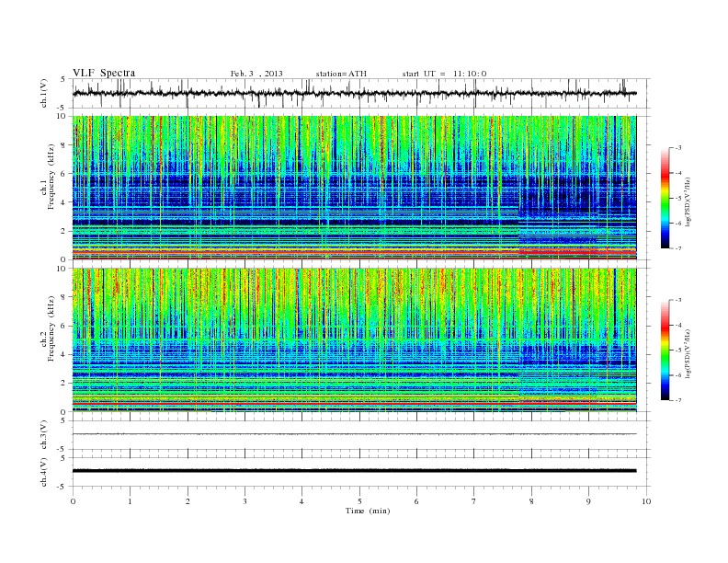Click the "-5" label on ch.2 colorbar

(678, 350)
